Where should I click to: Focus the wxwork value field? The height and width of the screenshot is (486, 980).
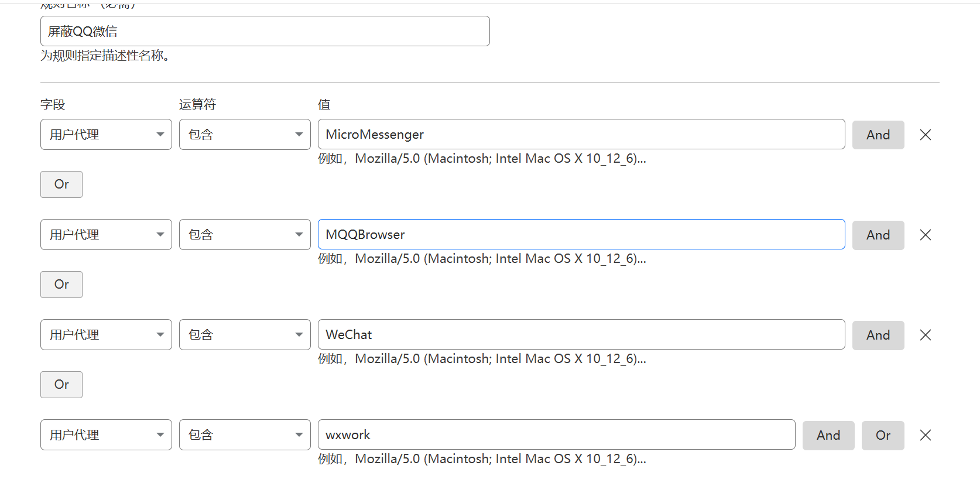click(x=556, y=434)
